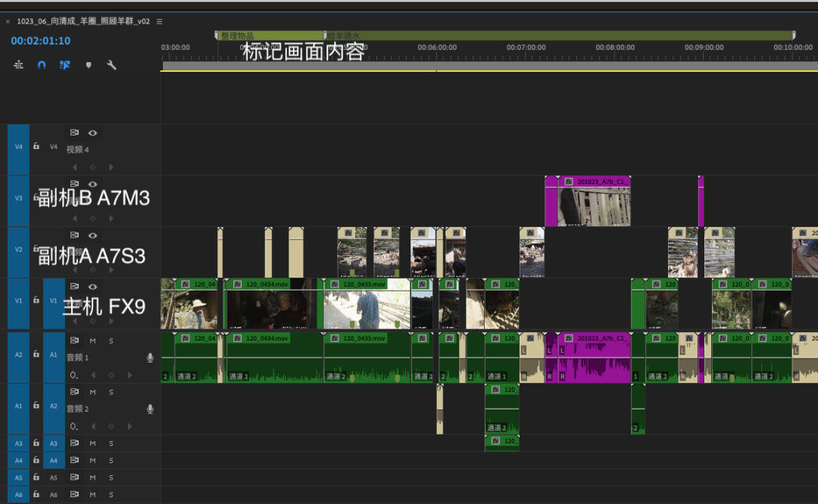The height and width of the screenshot is (504, 818).
Task: Mute audio track 音频 1 with M
Action: [x=92, y=341]
